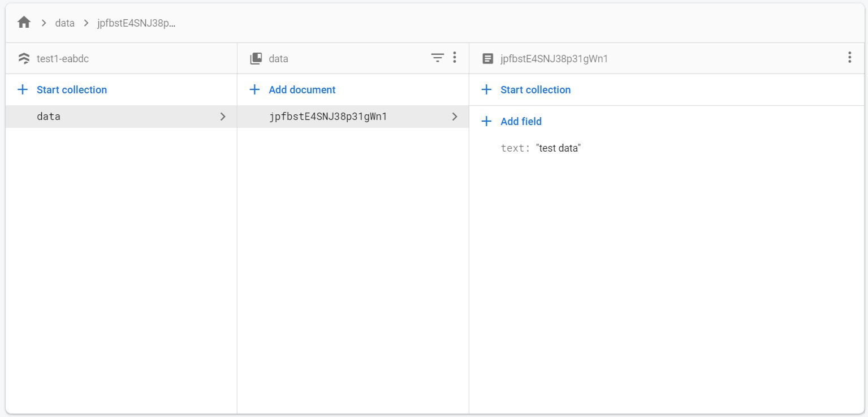868x417 pixels.
Task: Go to data in the breadcrumb path
Action: (64, 23)
